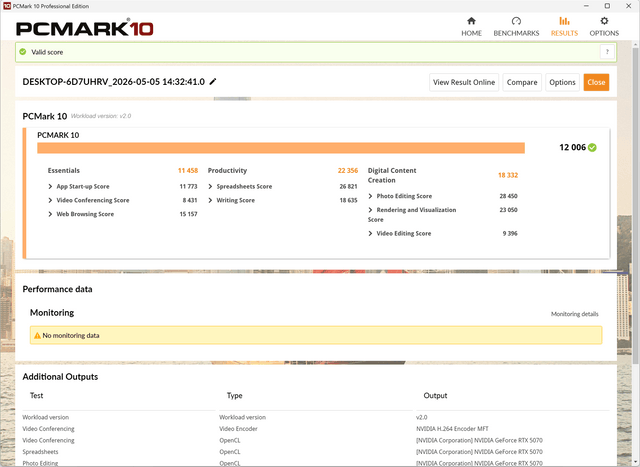Expand Rendering and Visualization Score row

pyautogui.click(x=370, y=210)
